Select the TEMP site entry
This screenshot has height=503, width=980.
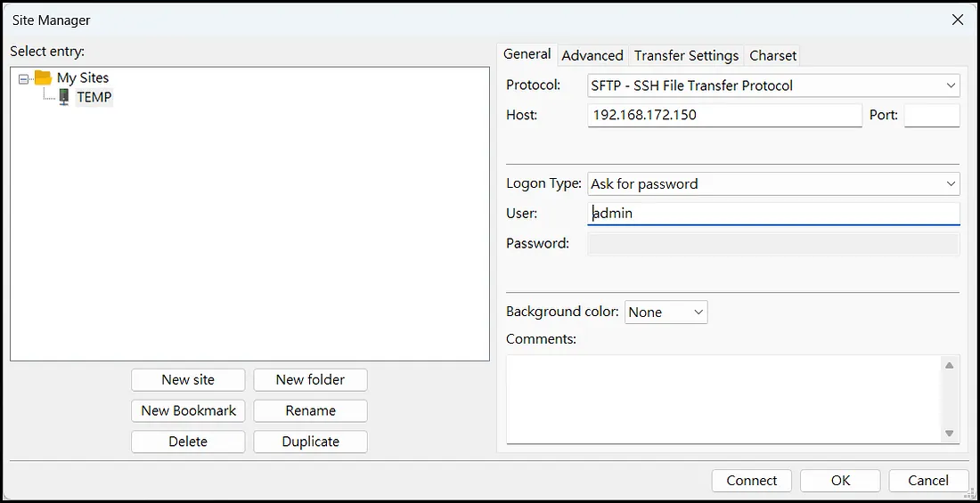coord(94,97)
